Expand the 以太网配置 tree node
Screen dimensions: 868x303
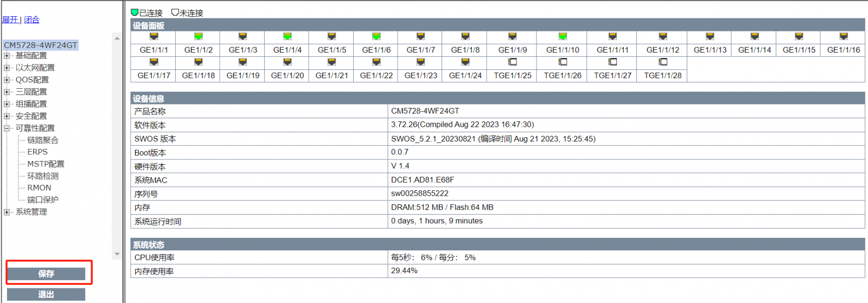point(7,68)
